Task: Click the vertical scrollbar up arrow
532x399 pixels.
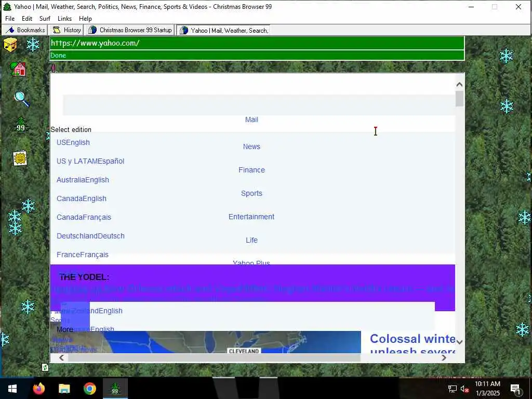Action: click(459, 85)
